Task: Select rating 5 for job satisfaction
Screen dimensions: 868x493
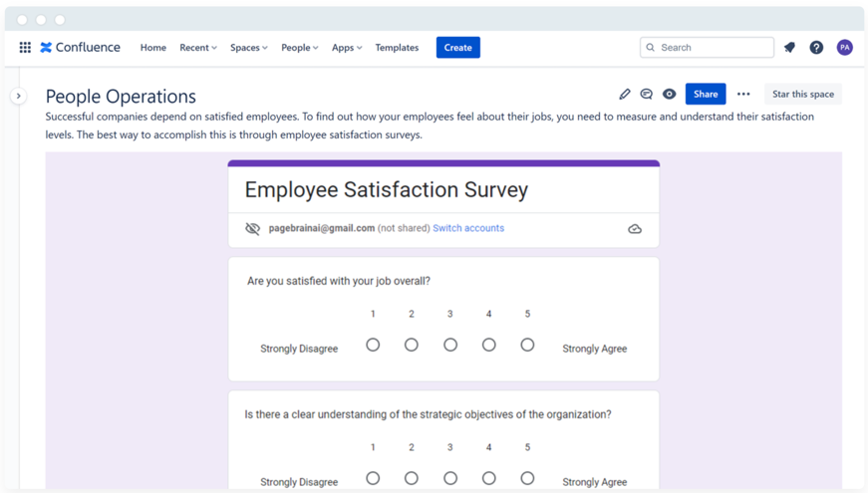Action: click(527, 345)
